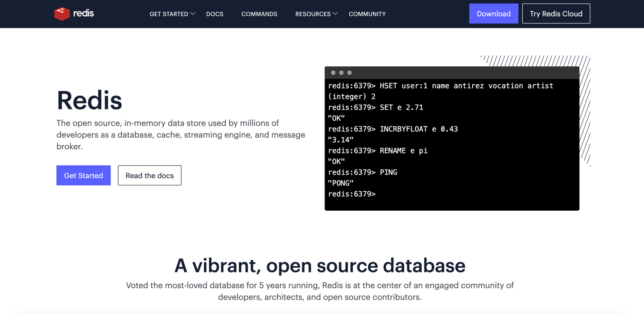Click the INCRBYFLOAT e 0.43 line
This screenshot has width=644, height=314.
(x=393, y=129)
